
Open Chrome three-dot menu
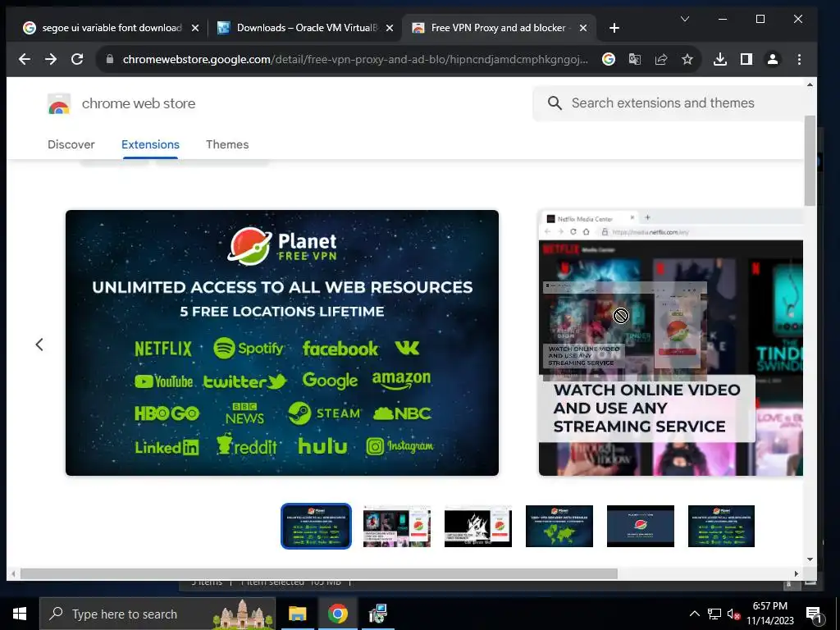click(799, 59)
